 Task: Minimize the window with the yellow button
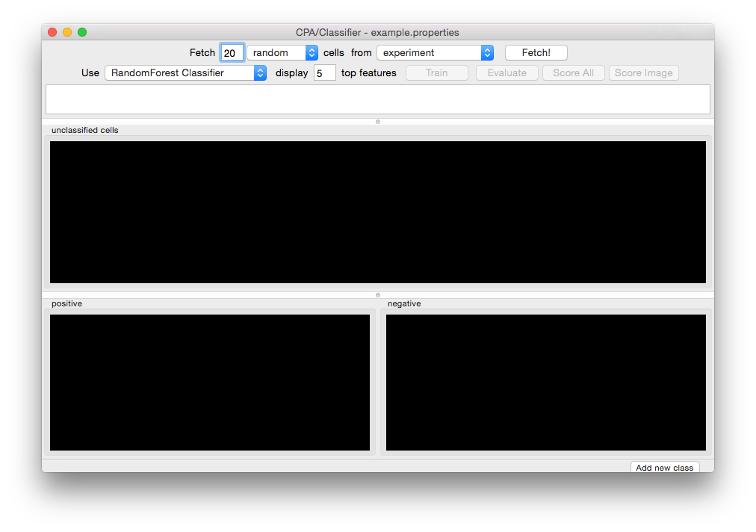coord(67,32)
